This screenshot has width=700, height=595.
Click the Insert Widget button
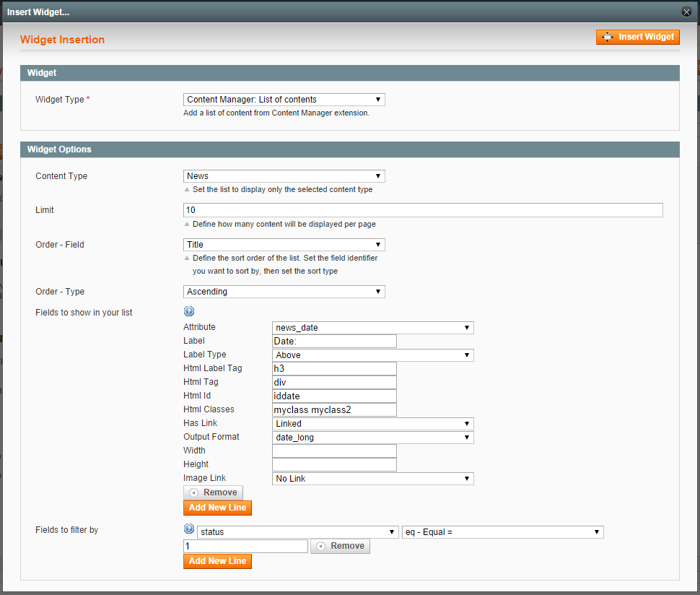637,37
